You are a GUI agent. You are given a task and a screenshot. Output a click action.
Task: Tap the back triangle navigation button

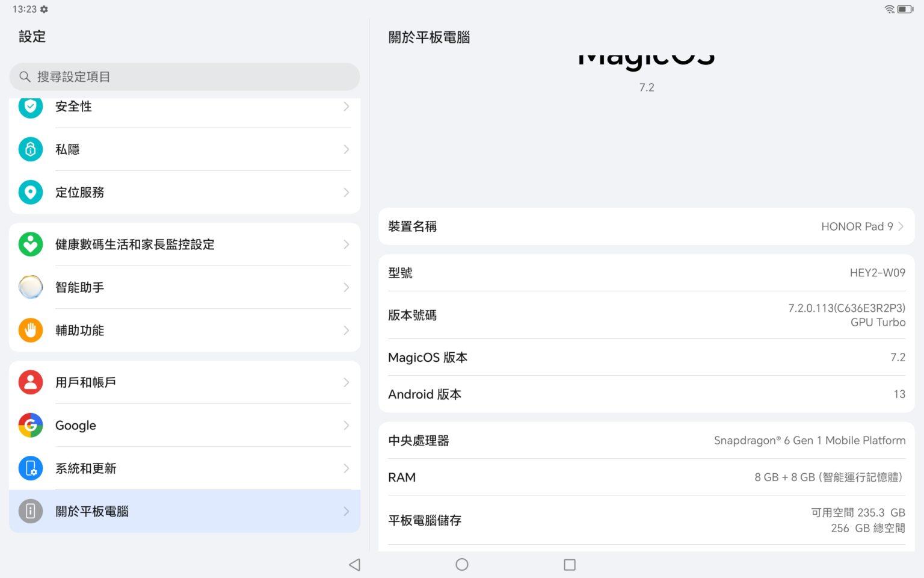(x=354, y=565)
